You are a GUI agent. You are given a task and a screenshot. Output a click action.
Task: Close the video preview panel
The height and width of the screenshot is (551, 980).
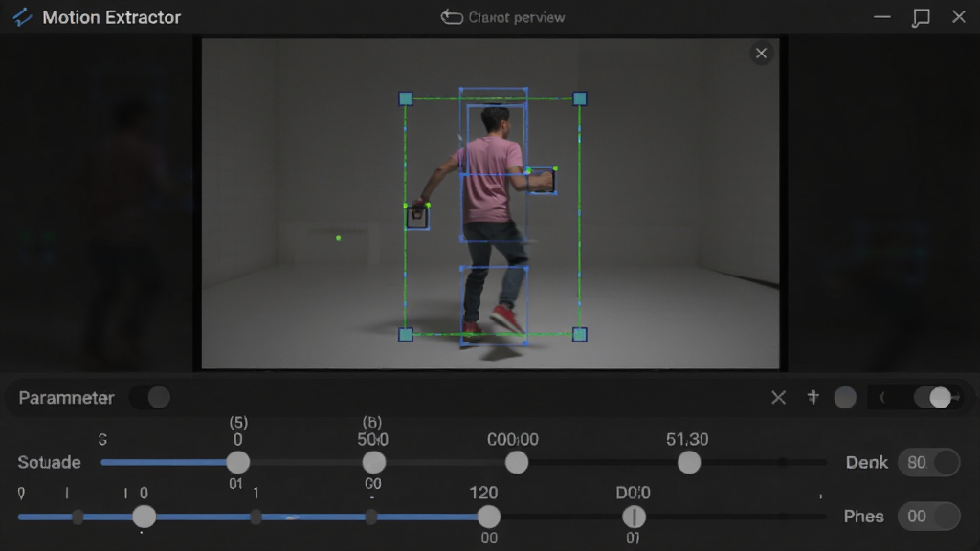click(761, 54)
